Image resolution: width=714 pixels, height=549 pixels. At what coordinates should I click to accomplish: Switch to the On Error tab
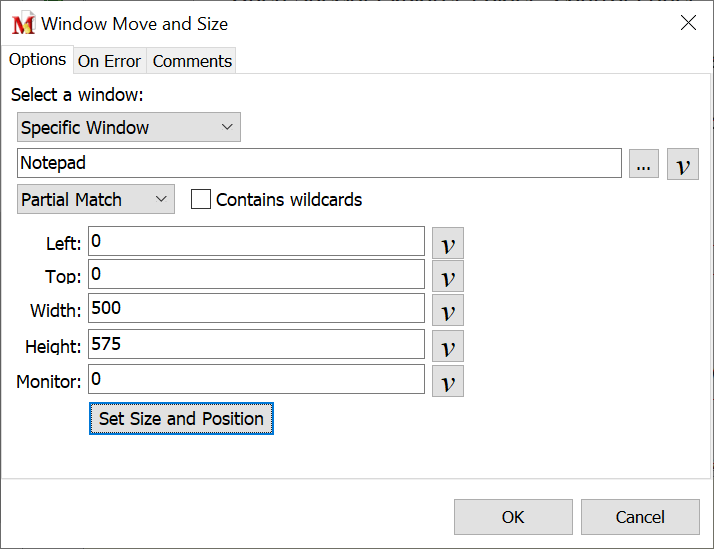click(109, 61)
